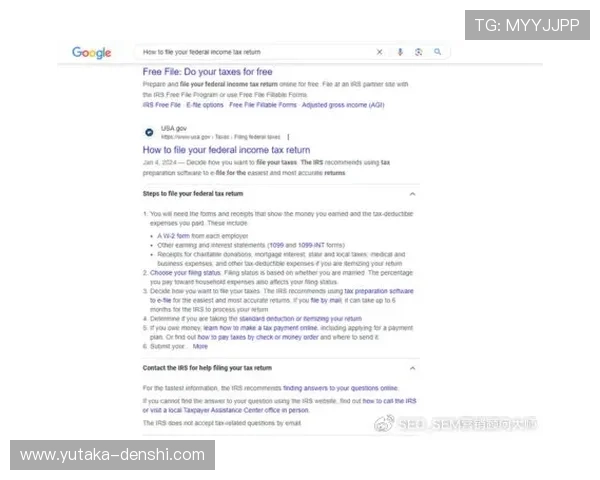The height and width of the screenshot is (480, 600).
Task: Click the Google logo
Action: coord(91,52)
